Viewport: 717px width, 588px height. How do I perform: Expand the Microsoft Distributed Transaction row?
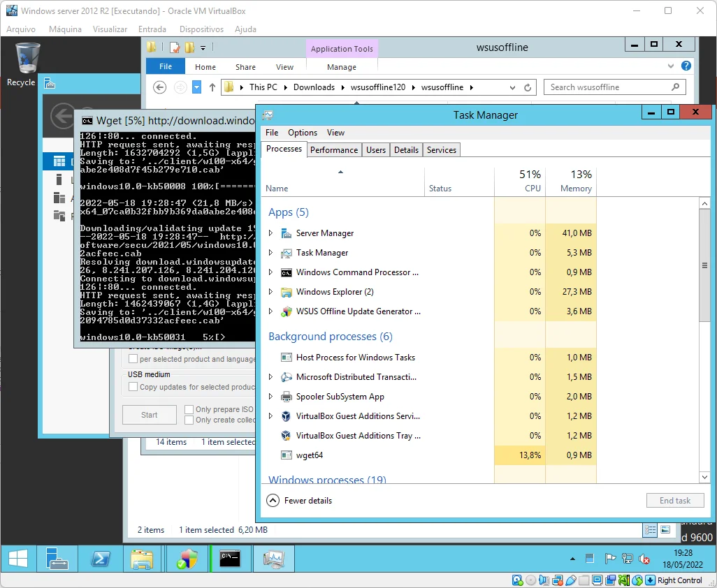pos(270,377)
